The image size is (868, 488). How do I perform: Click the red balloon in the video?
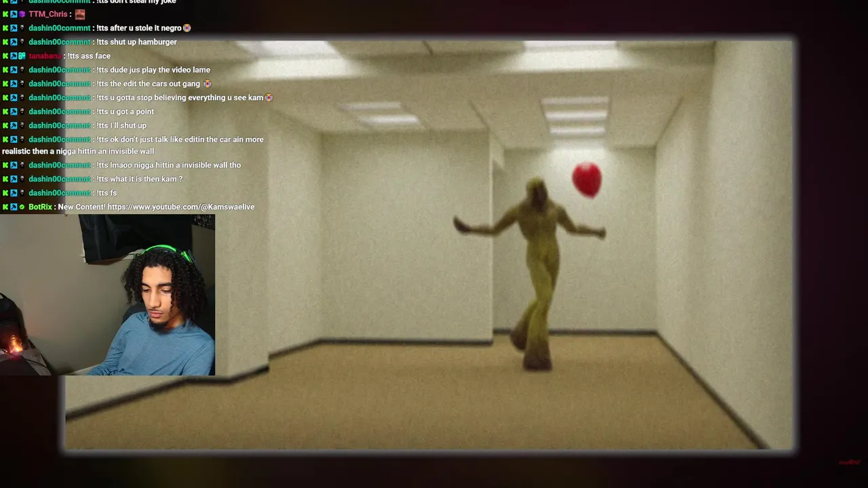(587, 180)
